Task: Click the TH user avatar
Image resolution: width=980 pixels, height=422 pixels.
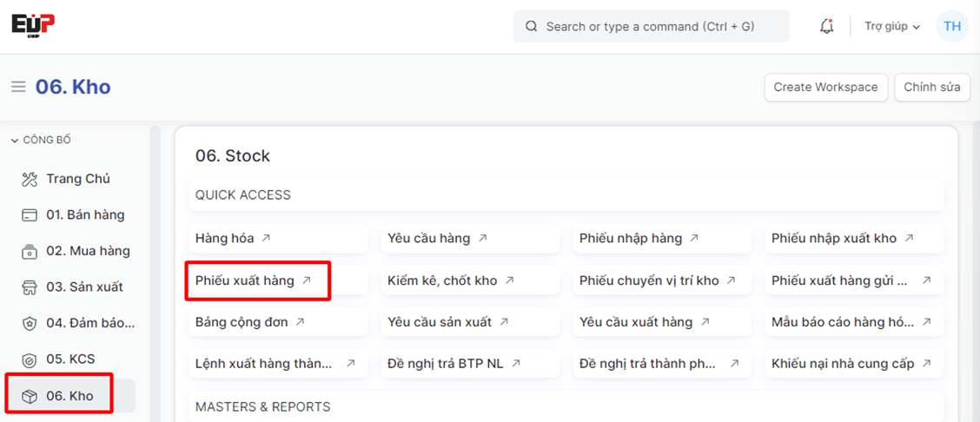Action: pyautogui.click(x=952, y=26)
